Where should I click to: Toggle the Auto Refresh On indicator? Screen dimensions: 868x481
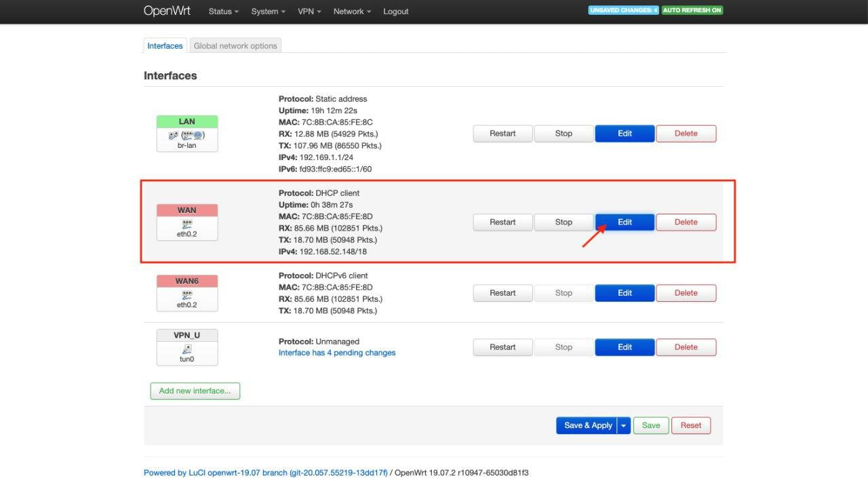click(x=692, y=10)
